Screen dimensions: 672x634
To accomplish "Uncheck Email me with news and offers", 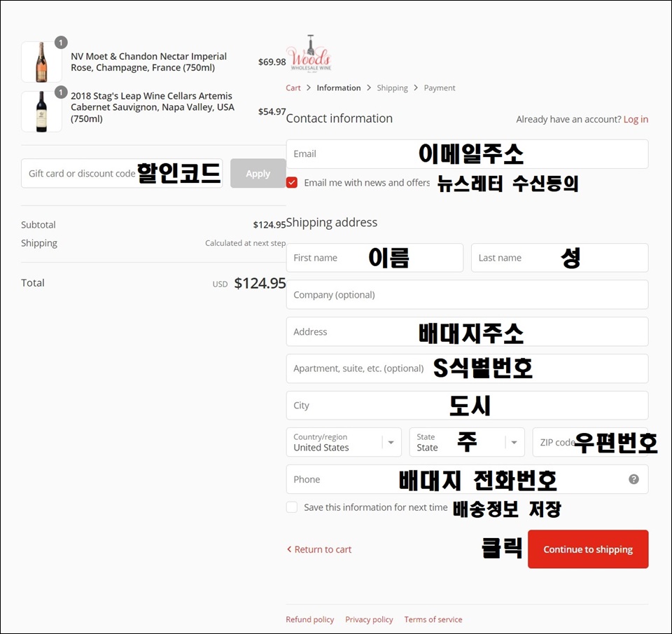I will click(292, 182).
